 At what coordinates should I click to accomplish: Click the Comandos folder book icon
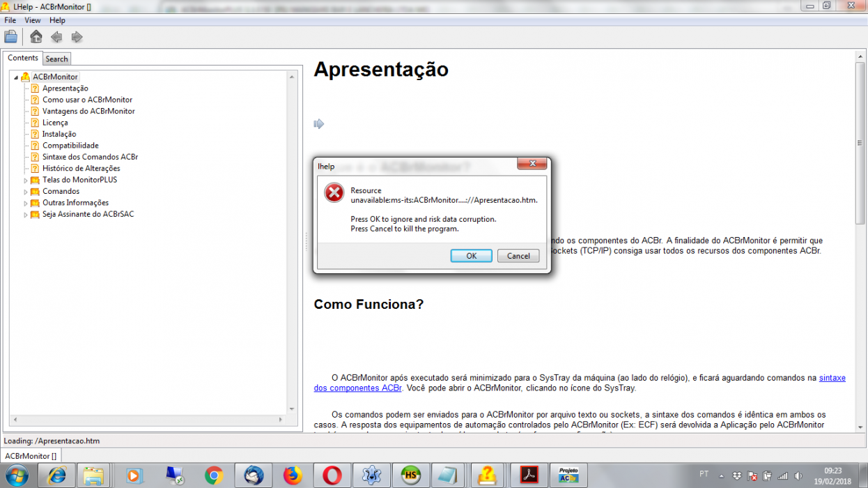35,192
